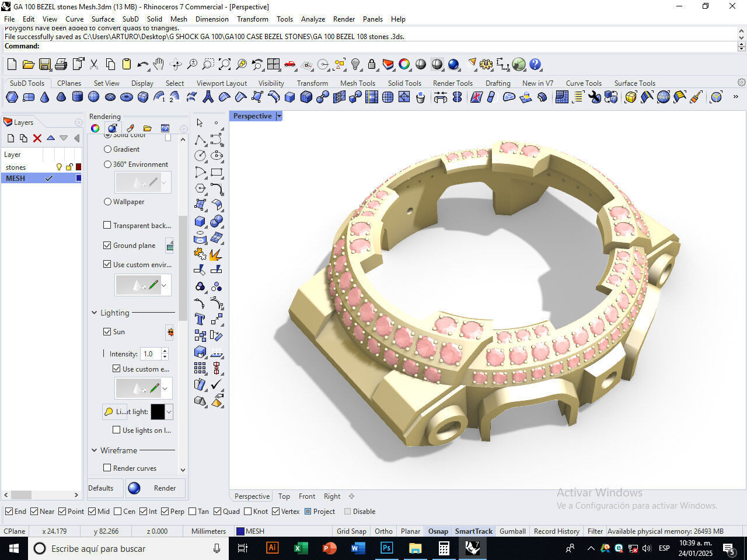Select the Circle tool in left sidebar
This screenshot has width=747, height=560.
coord(200,156)
